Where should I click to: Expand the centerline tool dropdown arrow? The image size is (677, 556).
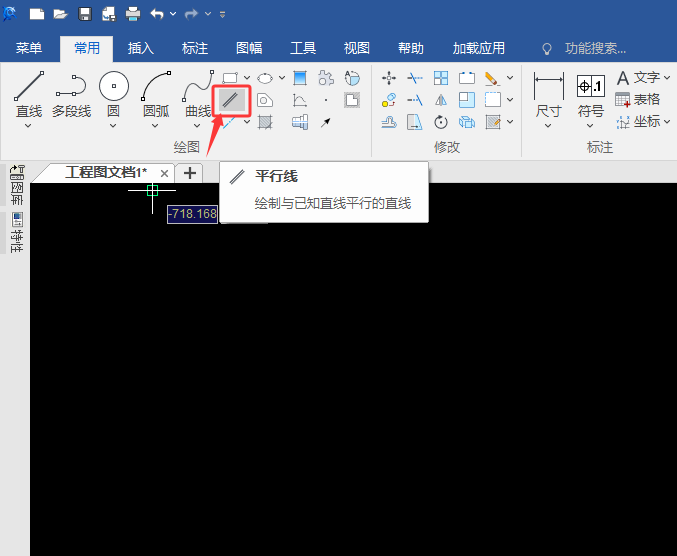(247, 122)
